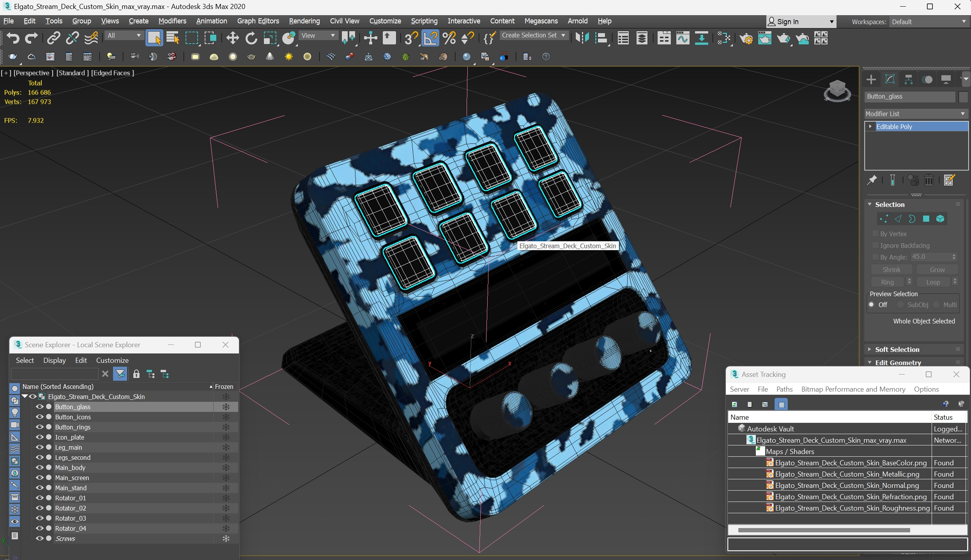Toggle the Angle Snap icon
The width and height of the screenshot is (971, 560).
430,38
